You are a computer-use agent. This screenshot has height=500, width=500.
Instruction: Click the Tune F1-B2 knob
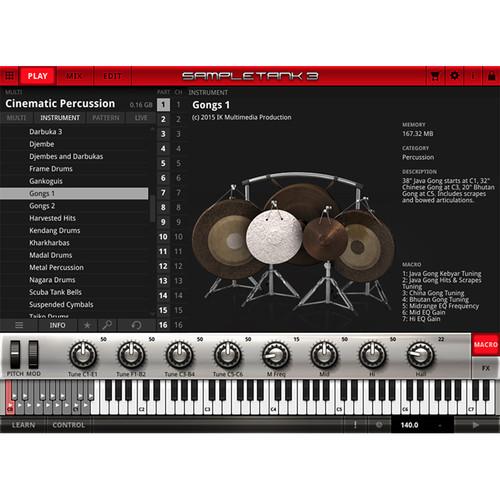[131, 355]
